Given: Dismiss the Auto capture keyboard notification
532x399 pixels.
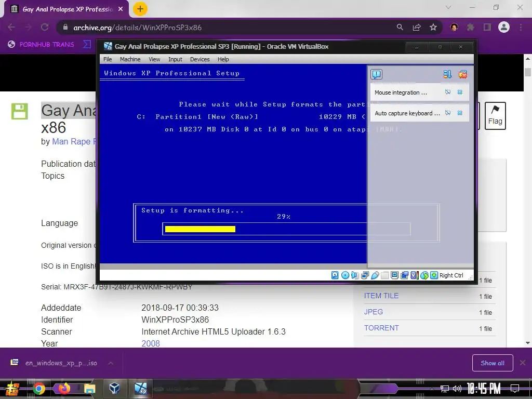Looking at the screenshot, I should [460, 113].
